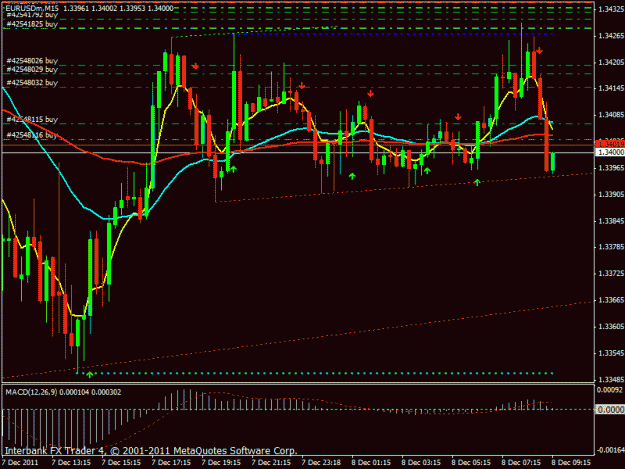
Task: Click the 1.33605 price axis label
Action: [611, 327]
